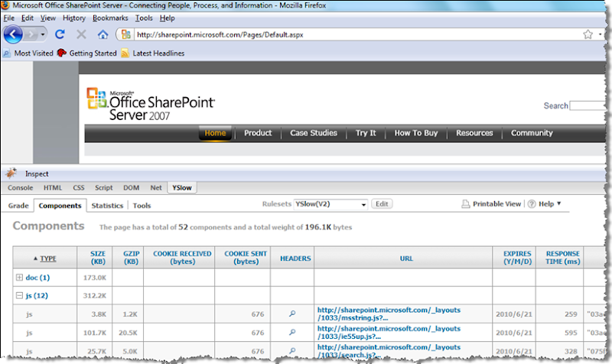
Task: Switch to the Firebug HTML tab
Action: coord(53,187)
